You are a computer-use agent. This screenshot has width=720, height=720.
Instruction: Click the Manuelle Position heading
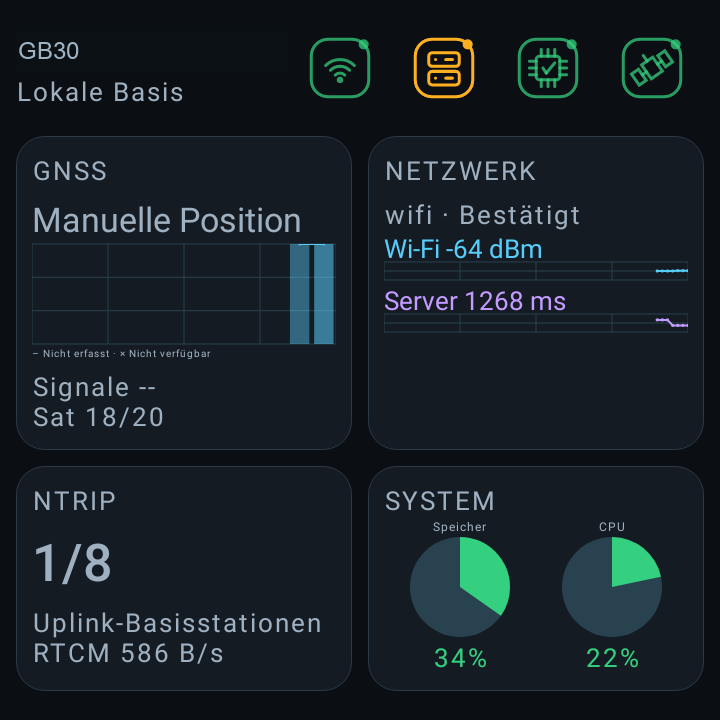167,220
